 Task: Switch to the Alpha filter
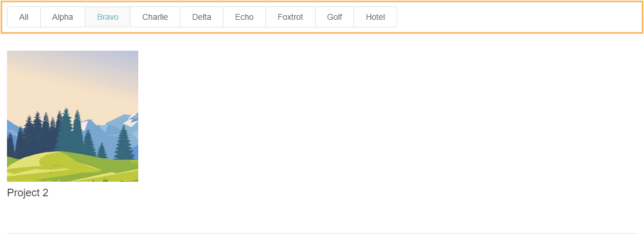coord(62,17)
